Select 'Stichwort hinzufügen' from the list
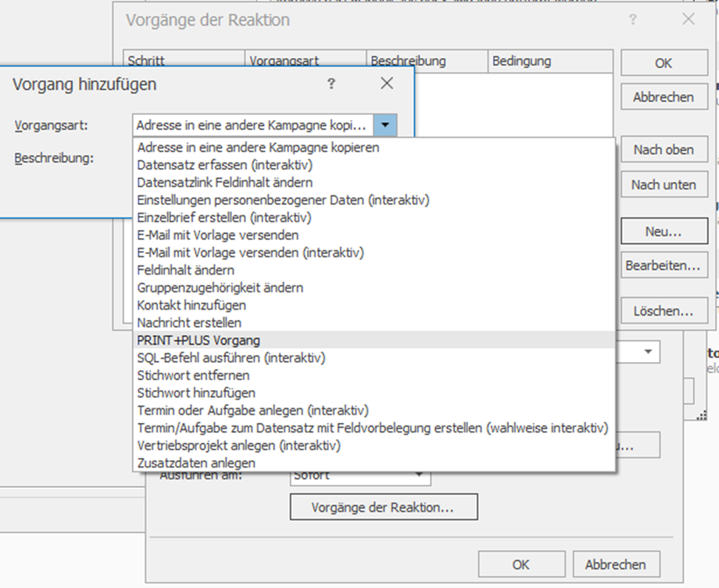The width and height of the screenshot is (719, 588). [196, 393]
